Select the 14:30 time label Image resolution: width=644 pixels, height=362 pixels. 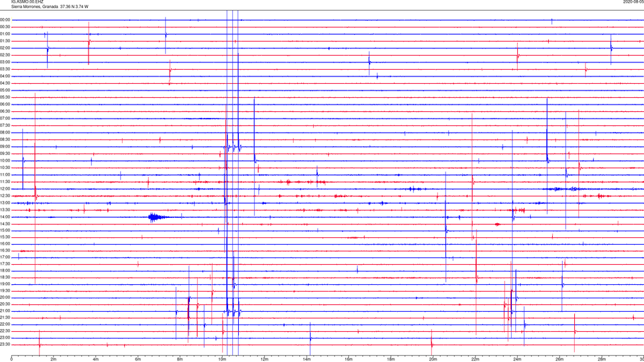click(5, 224)
